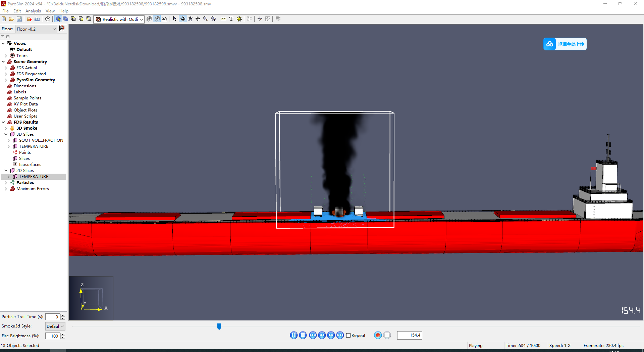Select the magnifier zoom tool
This screenshot has width=644, height=352.
(x=205, y=19)
